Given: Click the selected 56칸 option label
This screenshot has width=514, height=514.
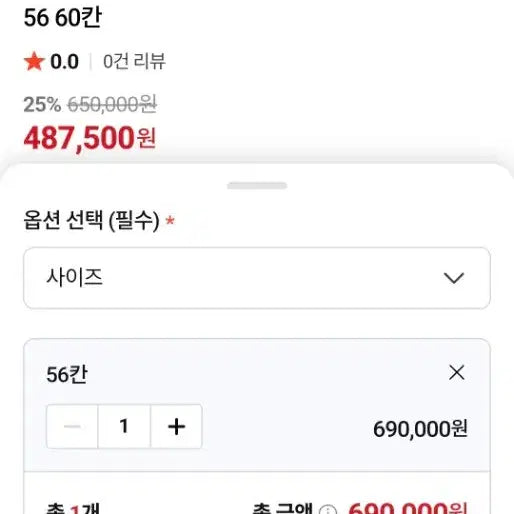Looking at the screenshot, I should pyautogui.click(x=67, y=374).
